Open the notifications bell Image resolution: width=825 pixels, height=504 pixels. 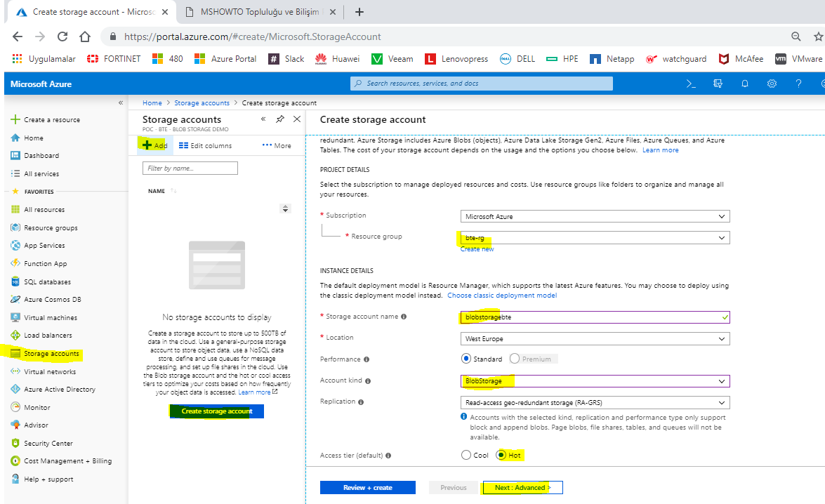744,84
